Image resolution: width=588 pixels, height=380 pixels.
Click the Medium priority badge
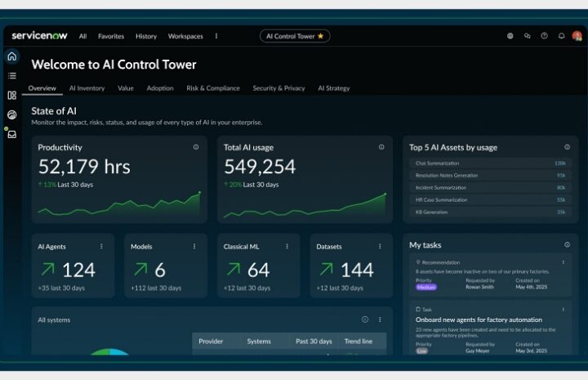click(x=426, y=288)
